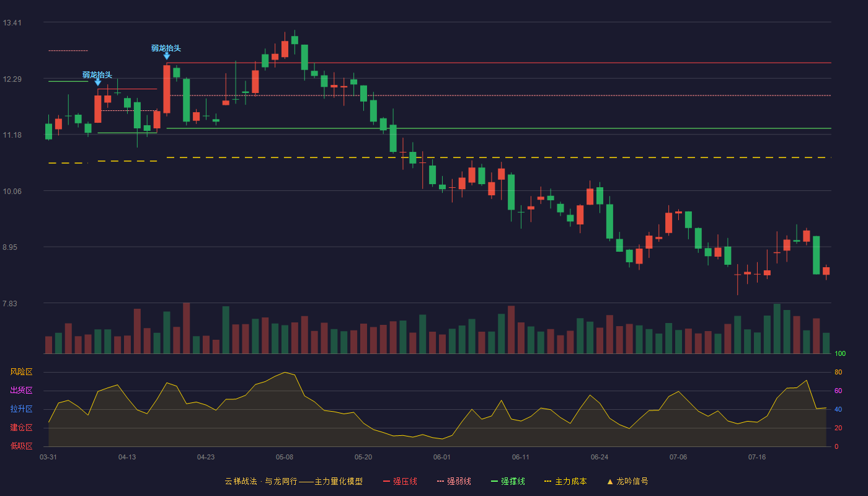Select the later, higher 弱龙抬头 label
This screenshot has width=868, height=496.
tap(166, 48)
